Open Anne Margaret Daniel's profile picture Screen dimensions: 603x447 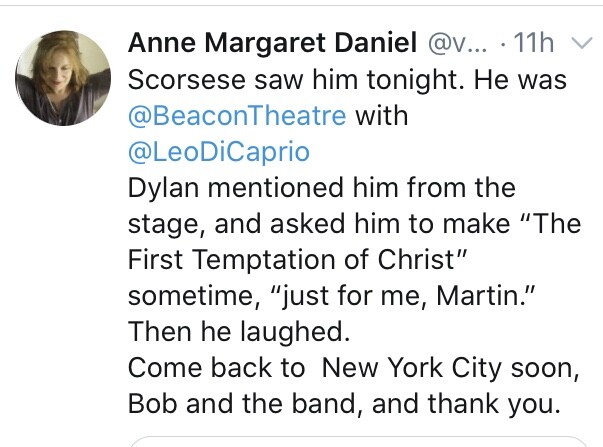[x=63, y=78]
